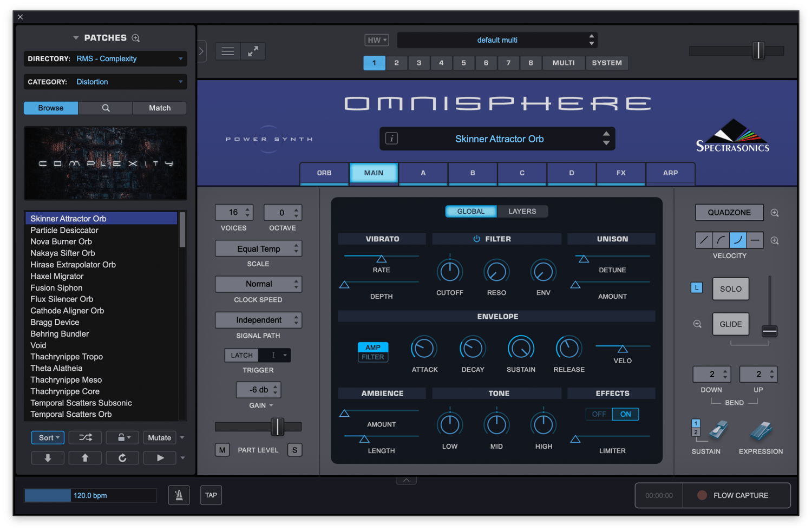This screenshot has width=812, height=531.
Task: Switch the effects to OFF
Action: tap(599, 414)
